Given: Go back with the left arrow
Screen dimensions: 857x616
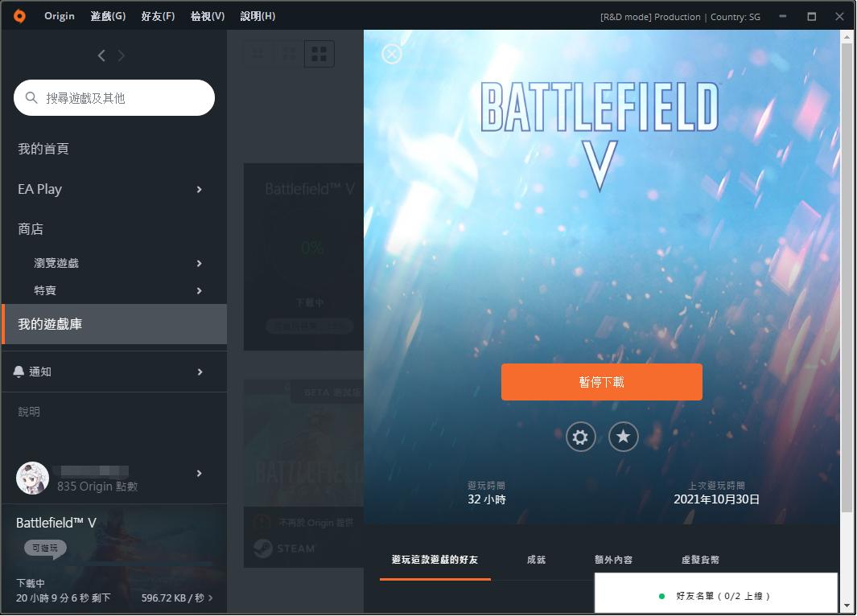Looking at the screenshot, I should (x=101, y=55).
